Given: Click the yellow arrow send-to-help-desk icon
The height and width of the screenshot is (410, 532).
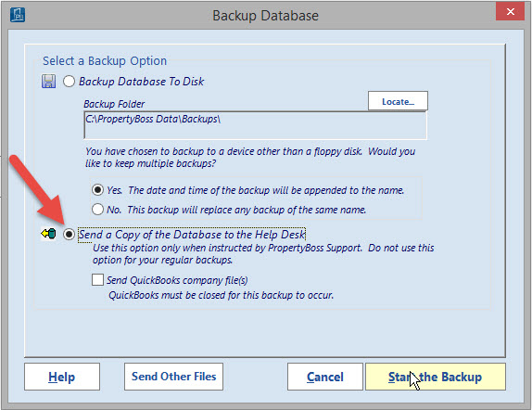Looking at the screenshot, I should click(48, 234).
